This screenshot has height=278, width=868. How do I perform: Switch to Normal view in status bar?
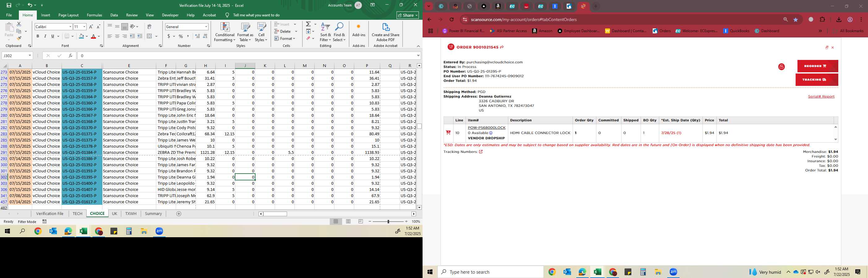336,221
